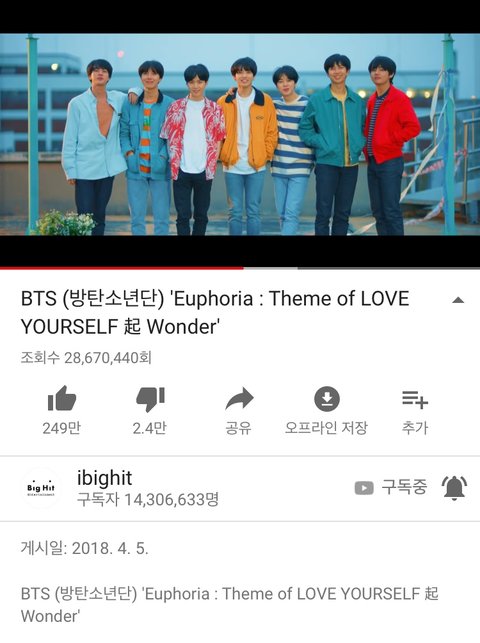Image resolution: width=480 pixels, height=643 pixels.
Task: Tap the 구독자 14,306,633명 subscriber count
Action: [148, 500]
